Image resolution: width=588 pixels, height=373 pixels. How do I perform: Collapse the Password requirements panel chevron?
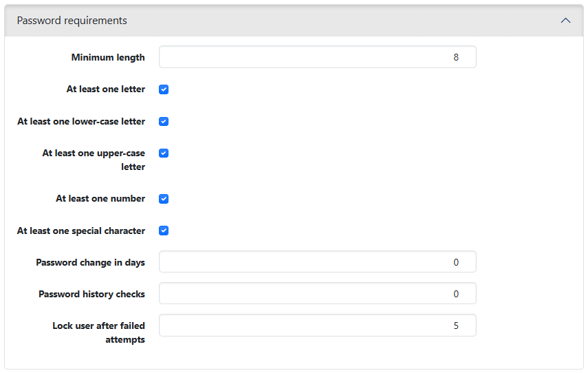tap(565, 21)
